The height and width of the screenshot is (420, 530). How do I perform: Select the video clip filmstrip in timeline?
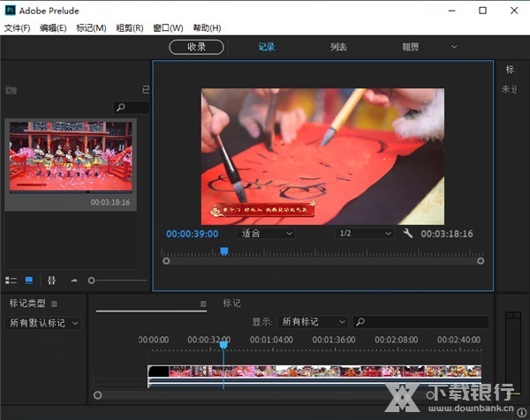point(314,371)
